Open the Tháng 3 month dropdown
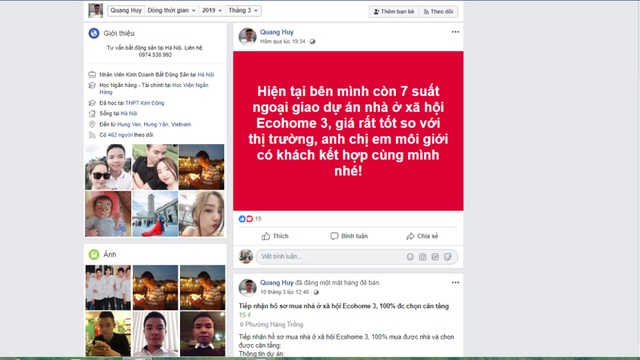Image resolution: width=640 pixels, height=360 pixels. tap(243, 11)
